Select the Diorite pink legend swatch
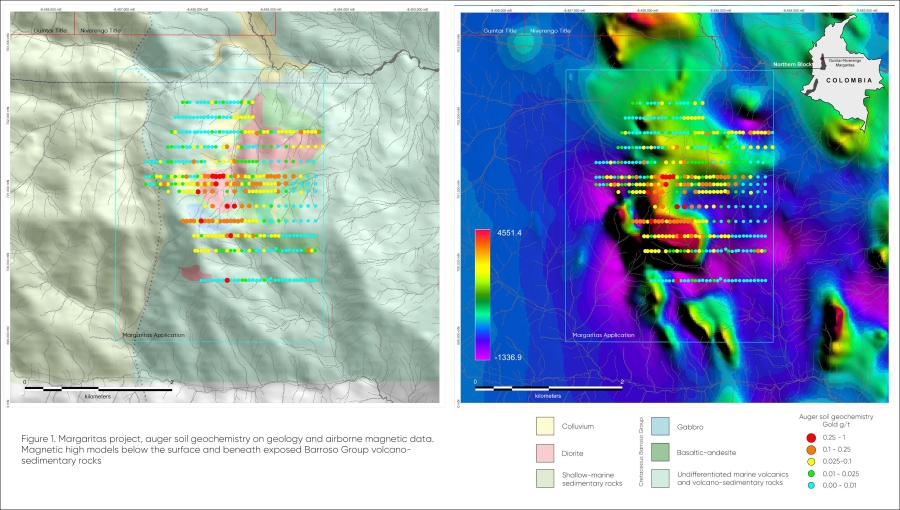 tap(548, 452)
